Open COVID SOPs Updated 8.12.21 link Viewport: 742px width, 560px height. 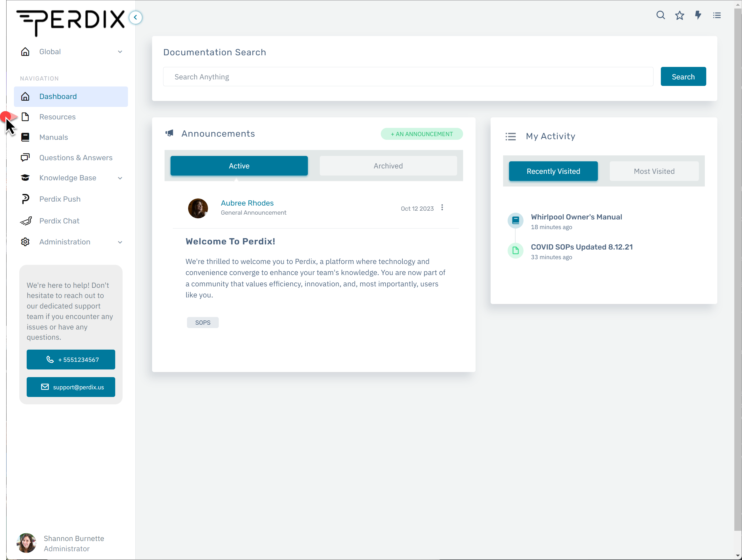(x=582, y=247)
